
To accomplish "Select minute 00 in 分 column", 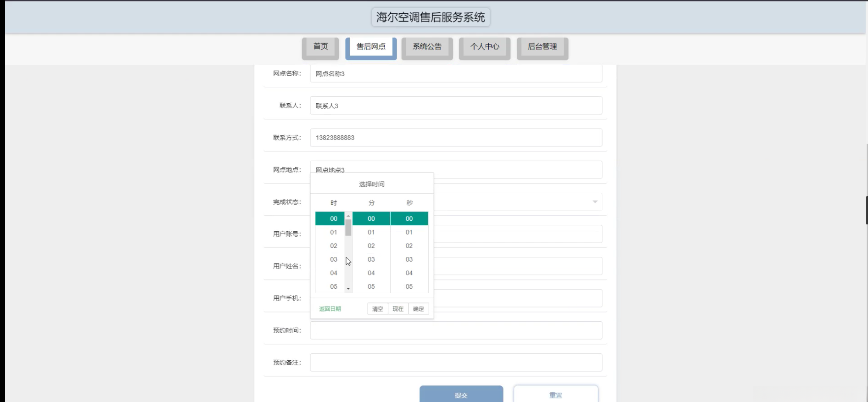I will pos(371,218).
